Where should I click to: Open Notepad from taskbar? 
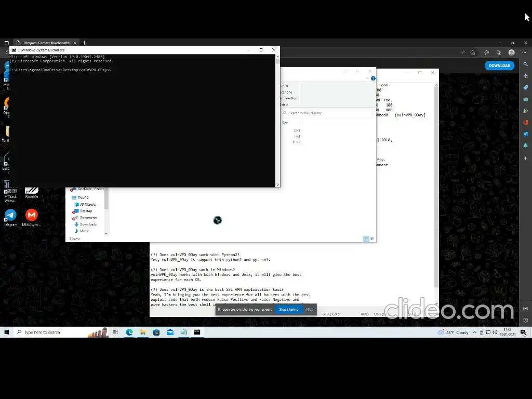(x=183, y=332)
